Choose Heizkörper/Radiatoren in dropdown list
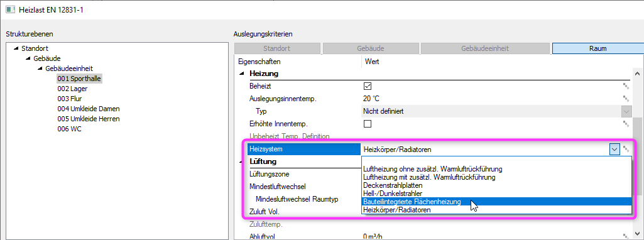This screenshot has width=644, height=240. (x=496, y=210)
